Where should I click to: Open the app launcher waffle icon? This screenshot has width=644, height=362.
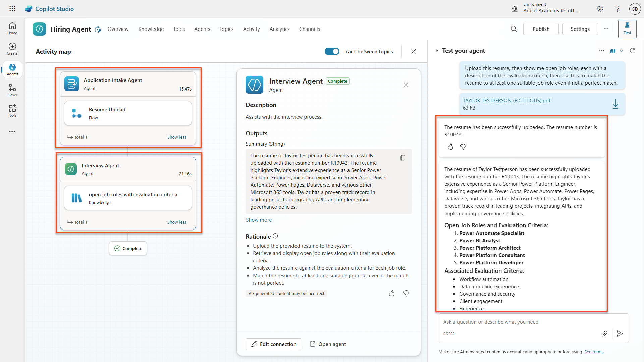coord(12,9)
